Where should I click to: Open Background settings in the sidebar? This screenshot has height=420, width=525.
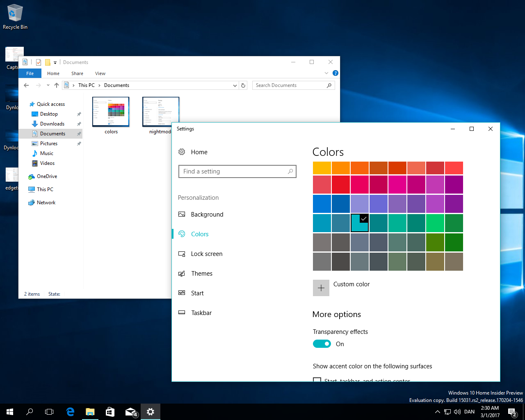click(x=207, y=214)
